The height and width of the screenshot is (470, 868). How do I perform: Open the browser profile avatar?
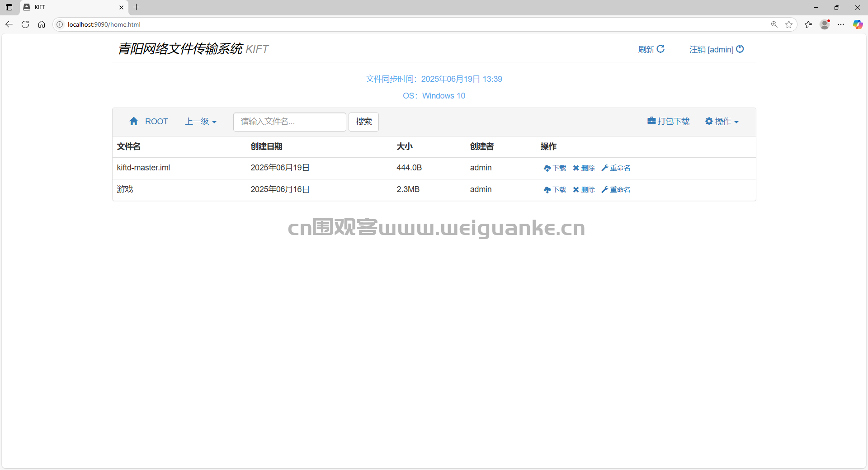click(825, 24)
